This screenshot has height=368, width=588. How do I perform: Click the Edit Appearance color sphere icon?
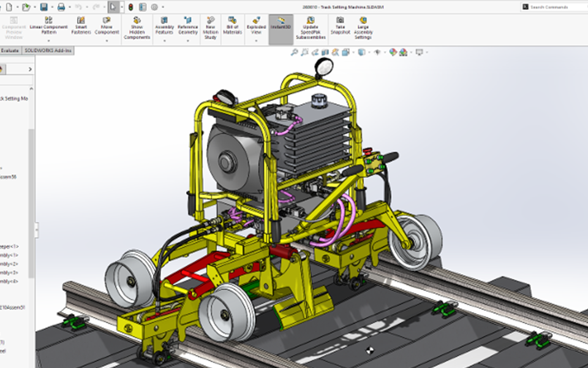(x=393, y=53)
